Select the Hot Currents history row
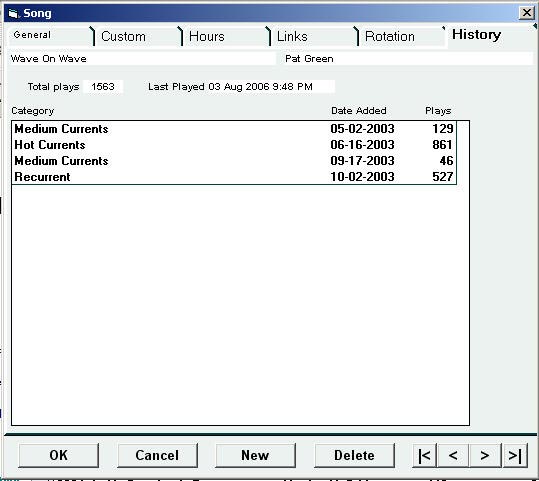The height and width of the screenshot is (481, 539). coord(234,145)
